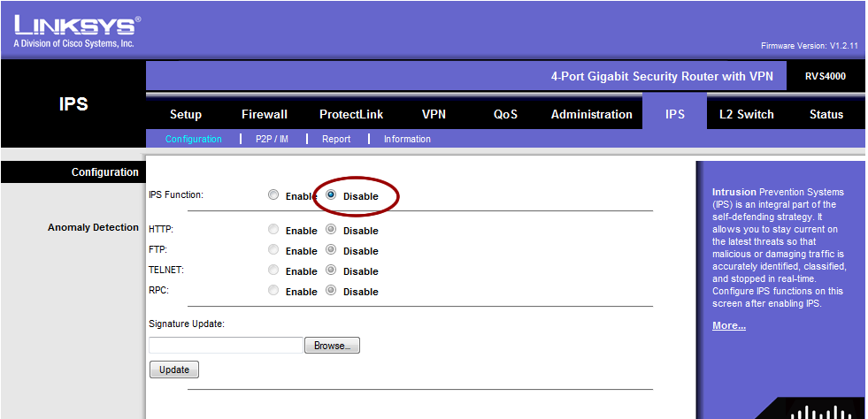Click the Signature Update: label
Screen dimensions: 868x419
pyautogui.click(x=187, y=324)
